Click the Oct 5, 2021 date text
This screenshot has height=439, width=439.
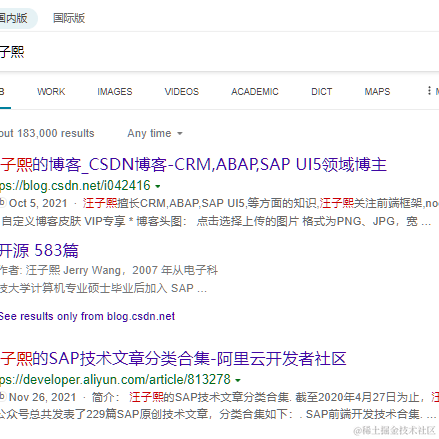pos(38,203)
